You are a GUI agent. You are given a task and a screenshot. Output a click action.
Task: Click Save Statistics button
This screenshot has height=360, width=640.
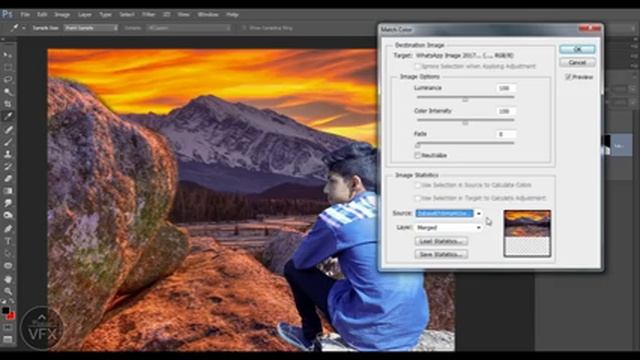click(441, 254)
